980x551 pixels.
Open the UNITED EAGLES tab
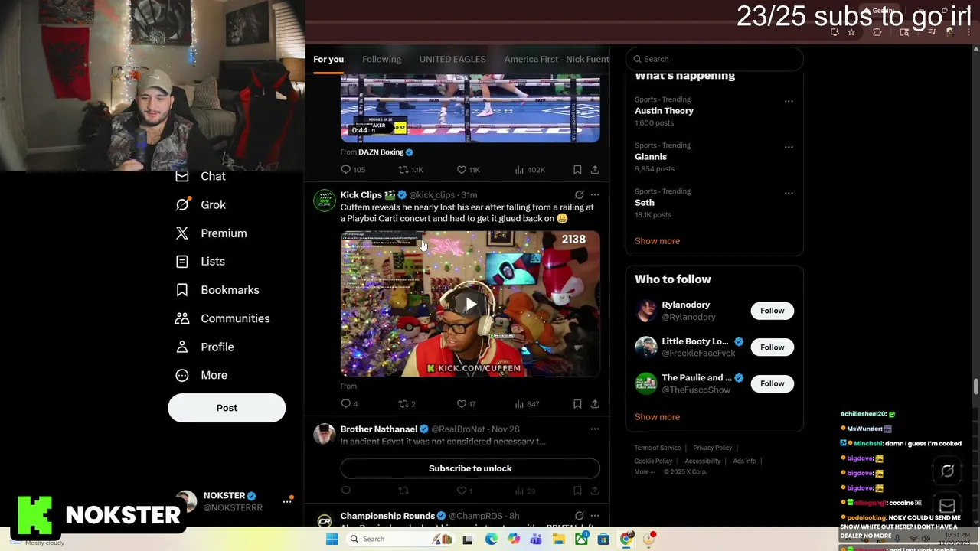(452, 60)
